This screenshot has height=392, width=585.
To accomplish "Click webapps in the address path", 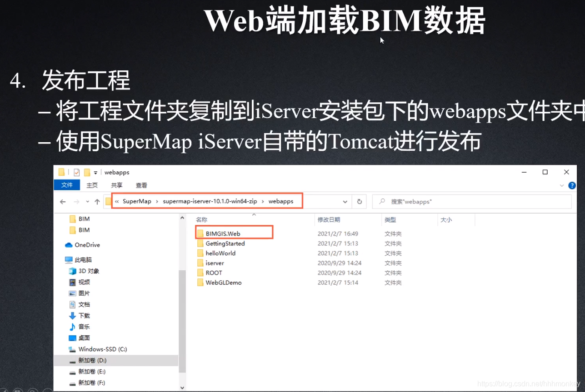I will (281, 201).
